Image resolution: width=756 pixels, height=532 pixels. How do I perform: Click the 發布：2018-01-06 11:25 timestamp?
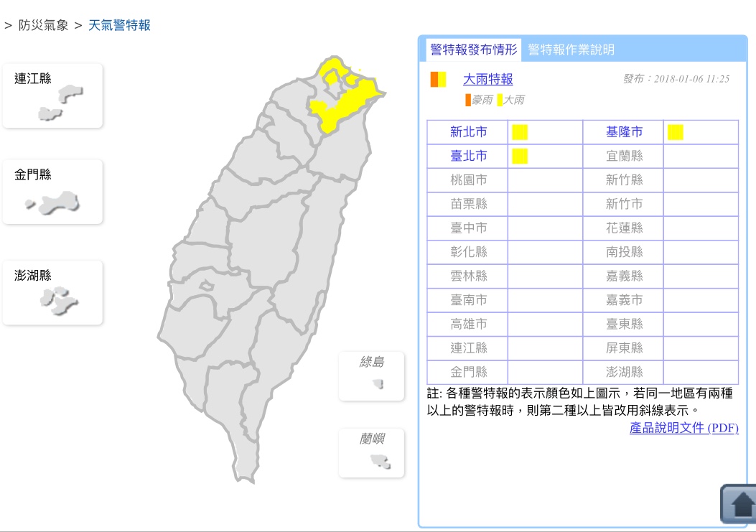pos(676,79)
